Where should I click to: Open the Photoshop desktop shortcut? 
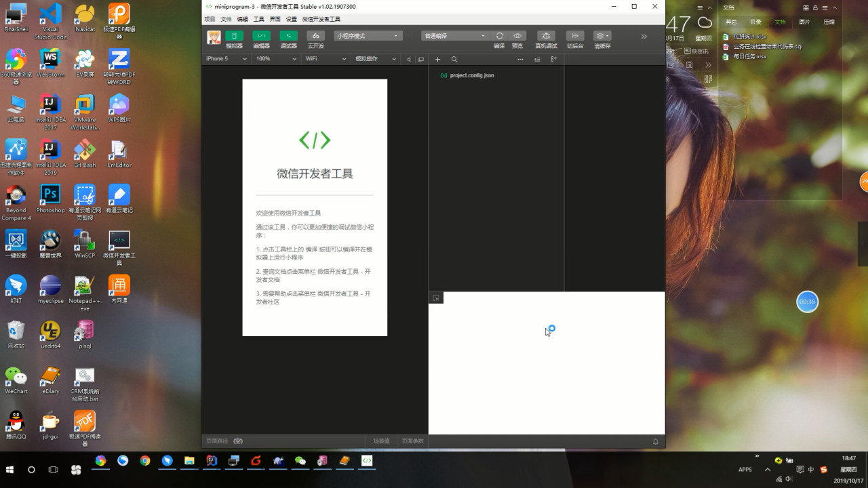click(50, 199)
